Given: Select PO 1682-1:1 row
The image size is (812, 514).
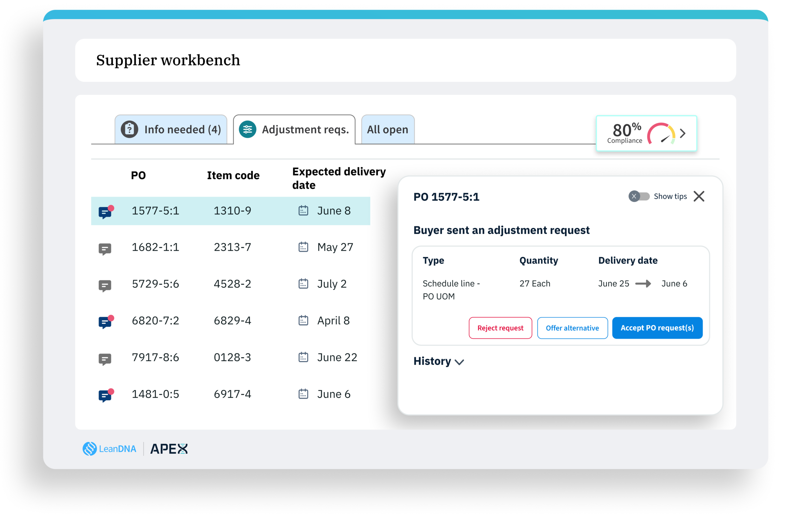Looking at the screenshot, I should [x=231, y=247].
